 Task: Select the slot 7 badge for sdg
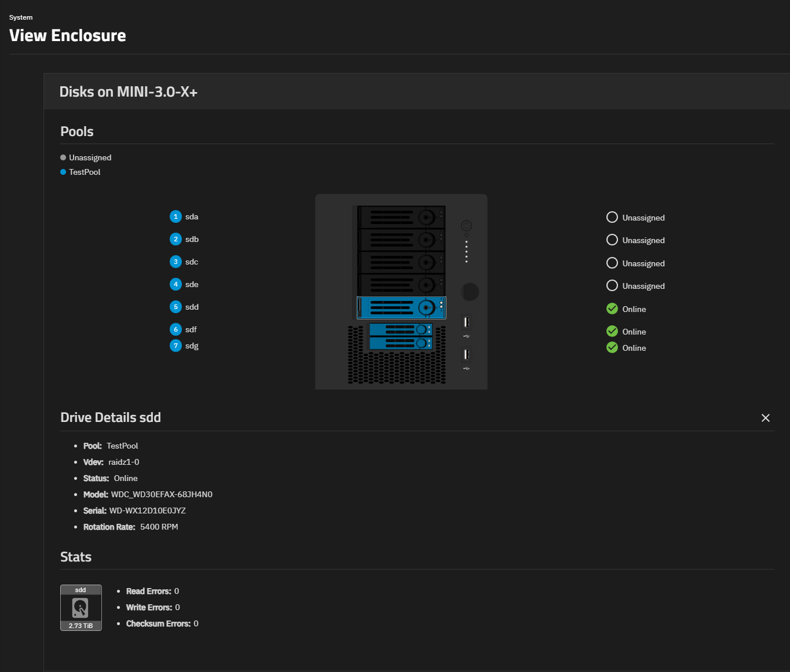tap(175, 346)
